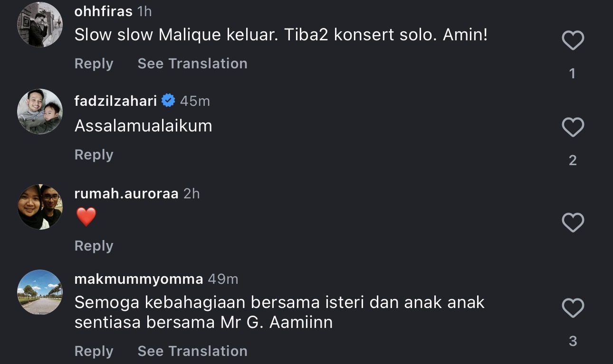Image resolution: width=613 pixels, height=364 pixels.
Task: View the 3 likes count on makmummyomma's comment
Action: click(573, 341)
